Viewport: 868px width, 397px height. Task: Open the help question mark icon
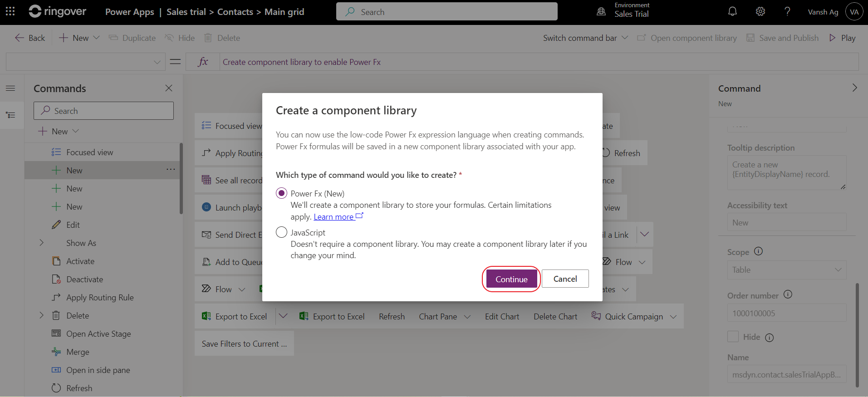point(787,12)
